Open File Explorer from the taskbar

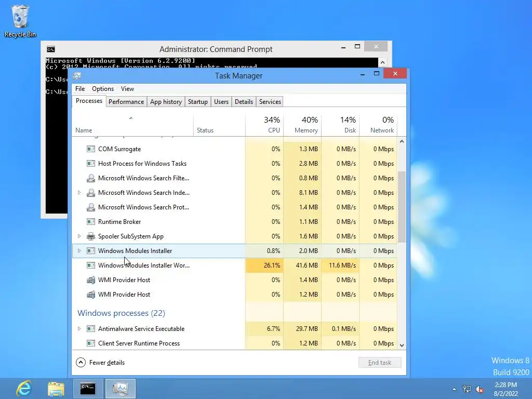pyautogui.click(x=56, y=389)
